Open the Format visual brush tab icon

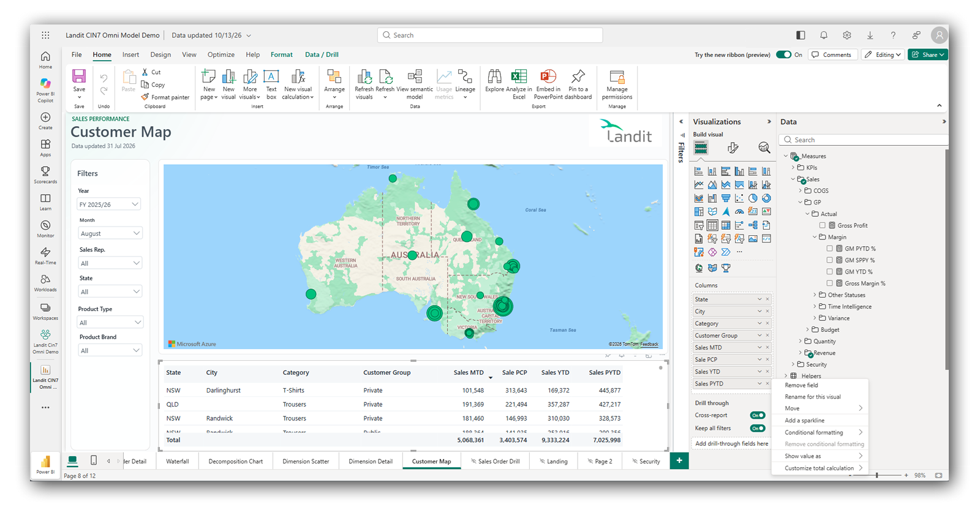(733, 148)
